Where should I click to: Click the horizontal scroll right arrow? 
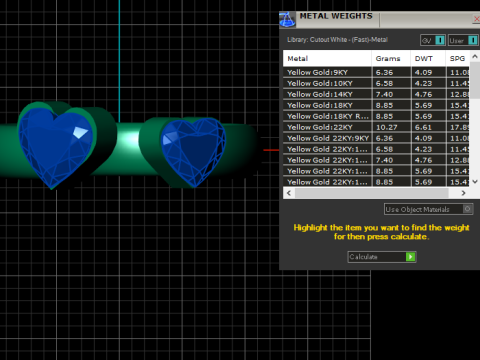tap(463, 193)
